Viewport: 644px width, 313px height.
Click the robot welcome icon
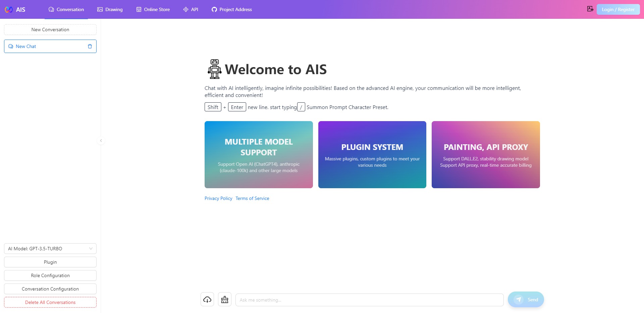click(x=214, y=69)
